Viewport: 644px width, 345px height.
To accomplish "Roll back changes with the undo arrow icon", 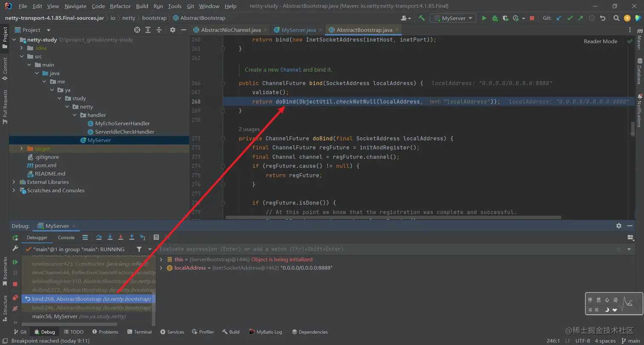I will point(602,18).
